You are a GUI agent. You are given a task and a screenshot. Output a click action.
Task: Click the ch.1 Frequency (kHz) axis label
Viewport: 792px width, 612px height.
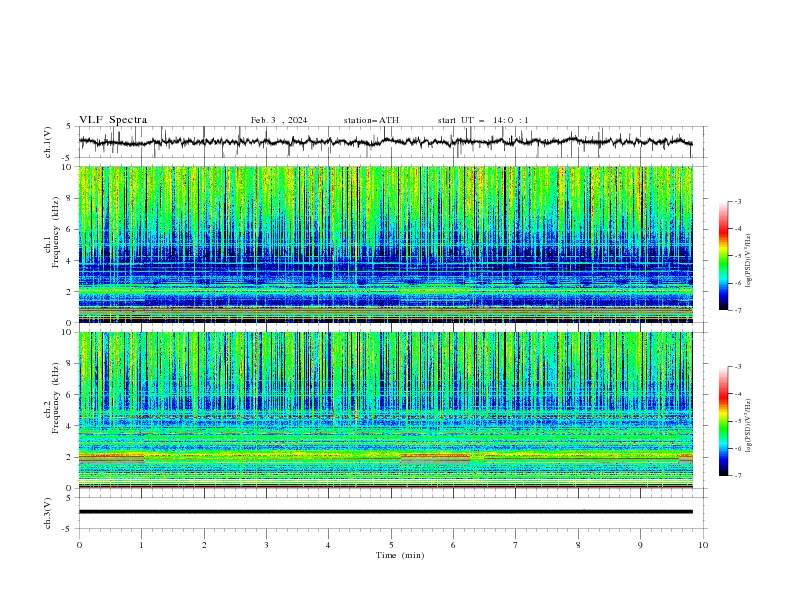[52, 232]
